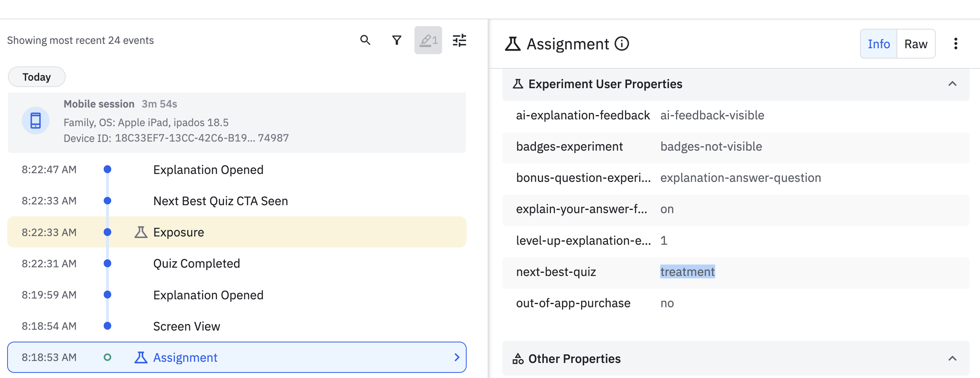Open the event stream settings sliders icon
This screenshot has height=378, width=980.
pyautogui.click(x=459, y=40)
